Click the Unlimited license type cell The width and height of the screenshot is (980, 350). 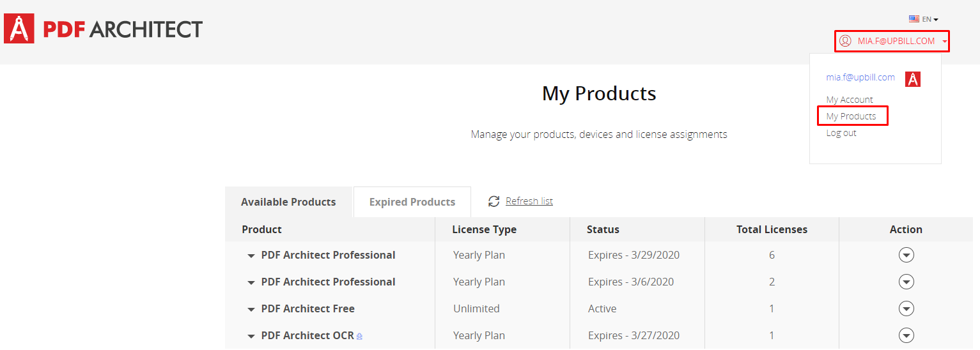[476, 308]
